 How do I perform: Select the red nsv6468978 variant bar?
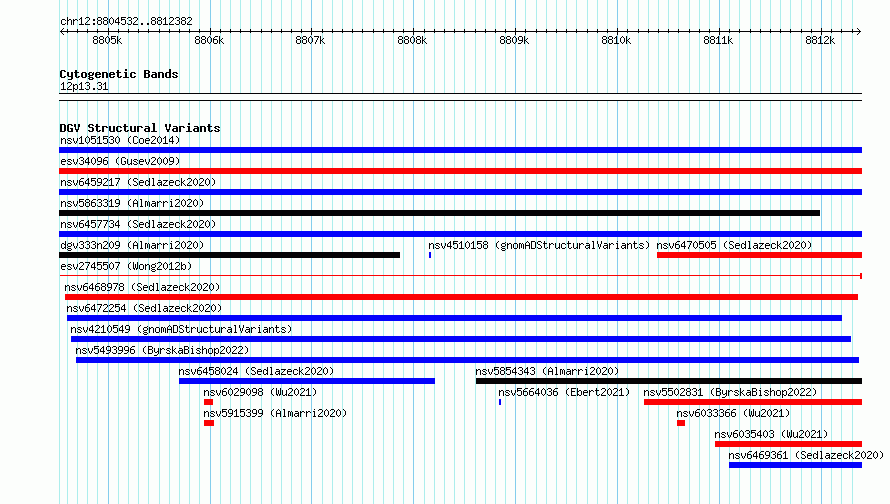[461, 297]
